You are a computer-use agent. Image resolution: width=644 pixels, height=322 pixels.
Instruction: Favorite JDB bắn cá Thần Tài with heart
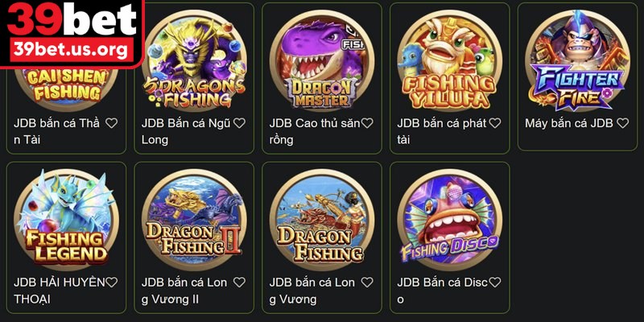point(111,123)
